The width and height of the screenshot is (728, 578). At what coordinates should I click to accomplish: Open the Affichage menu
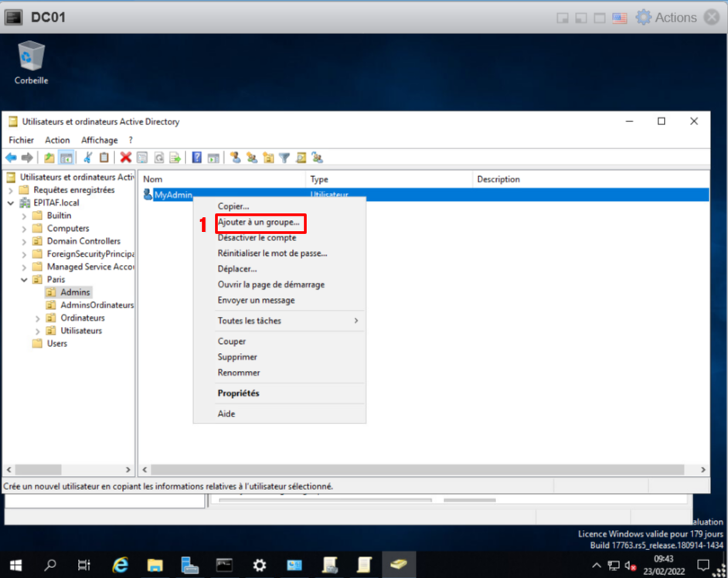click(x=99, y=140)
